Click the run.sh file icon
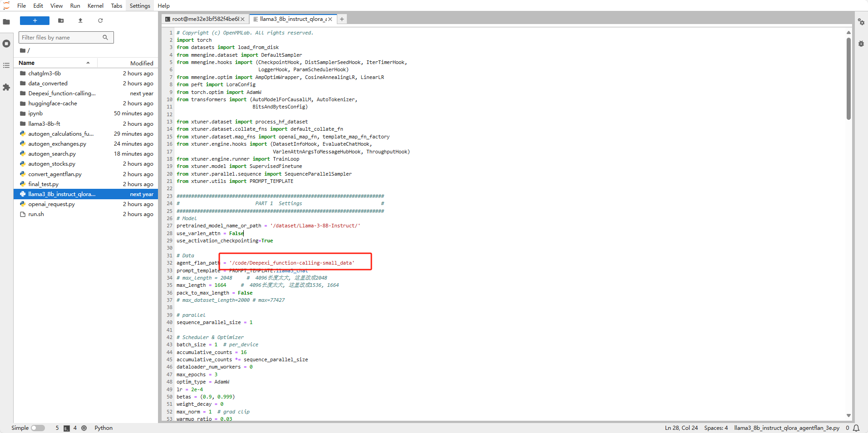This screenshot has height=433, width=868. pyautogui.click(x=23, y=214)
